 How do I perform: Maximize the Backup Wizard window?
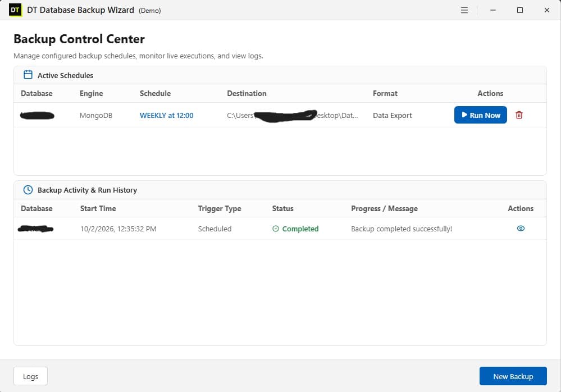pos(520,10)
